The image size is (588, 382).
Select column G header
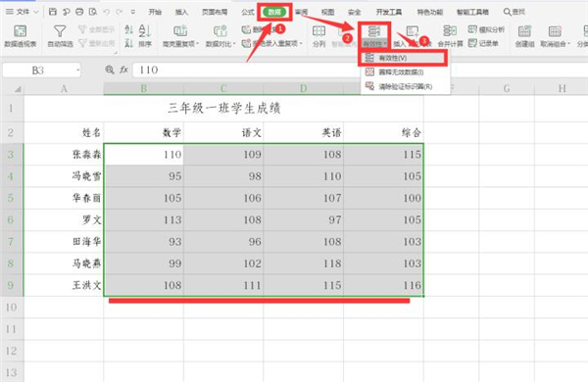[507, 89]
